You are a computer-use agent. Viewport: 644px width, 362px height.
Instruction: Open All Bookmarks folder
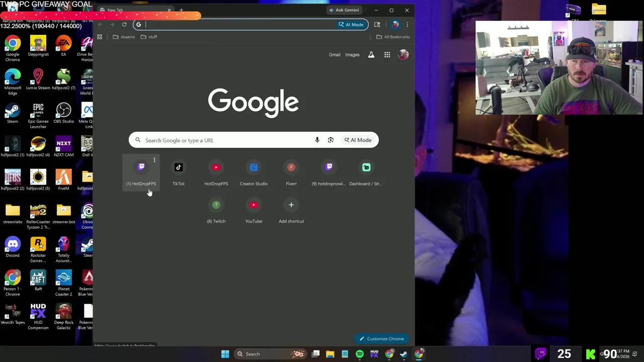(x=393, y=37)
